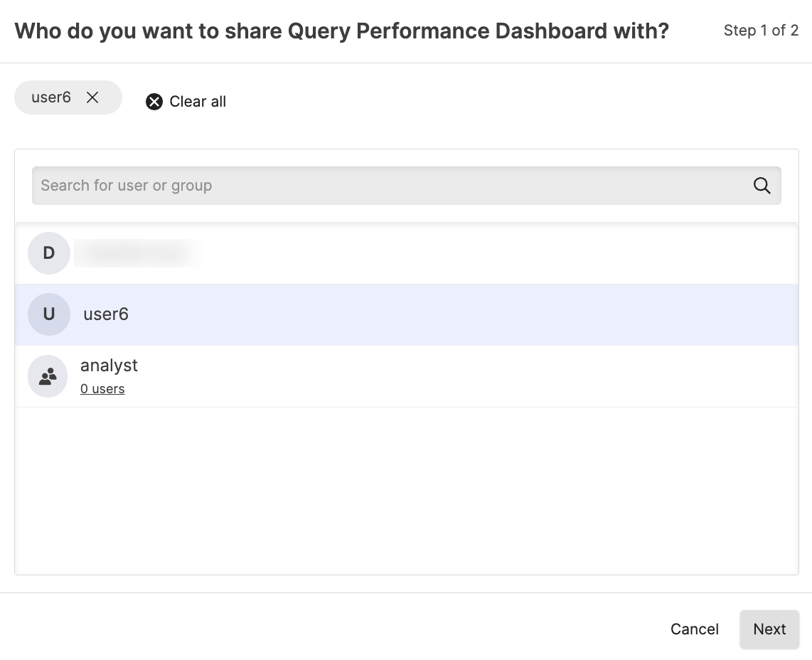Viewport: 812px width, 660px height.
Task: Select the blurred-name user in the list
Action: (x=137, y=253)
